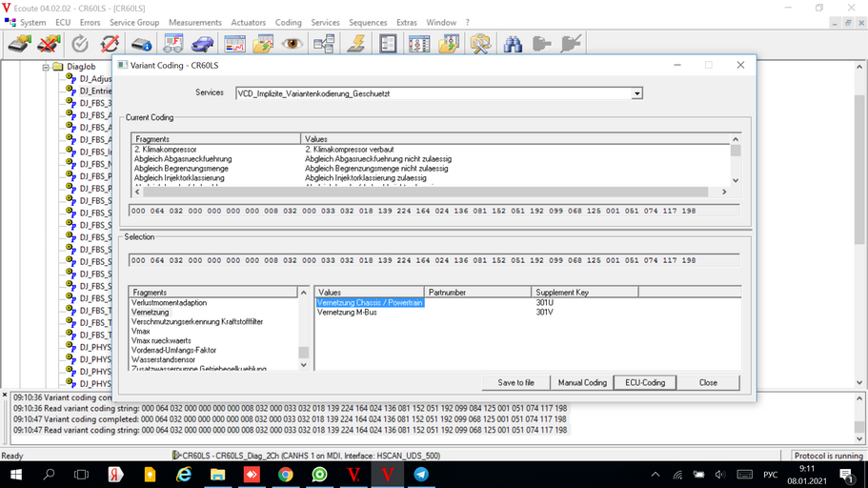The image size is (868, 488).
Task: Select the Wasserstandsensor fragment
Action: (163, 359)
